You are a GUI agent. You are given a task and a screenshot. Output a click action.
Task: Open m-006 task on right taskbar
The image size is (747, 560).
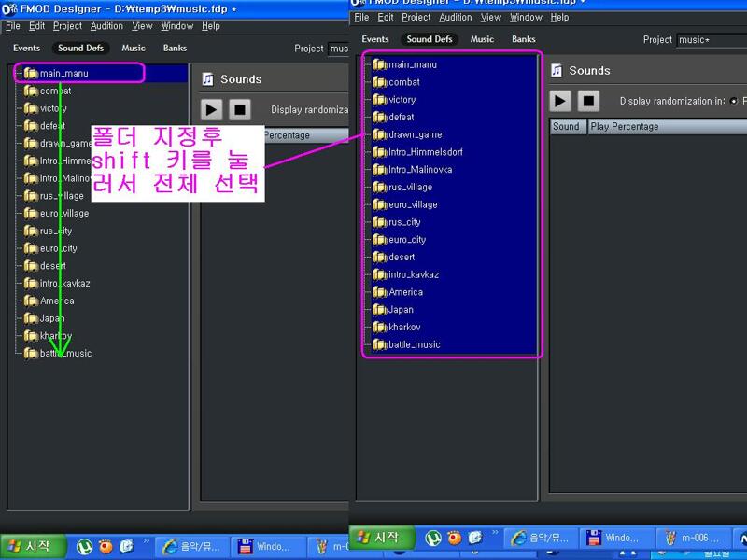(x=693, y=539)
